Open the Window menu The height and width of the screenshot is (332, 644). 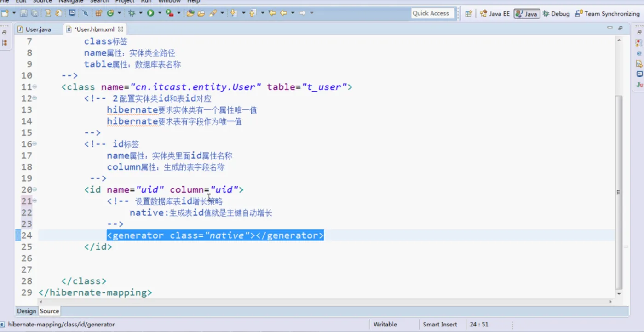(169, 2)
